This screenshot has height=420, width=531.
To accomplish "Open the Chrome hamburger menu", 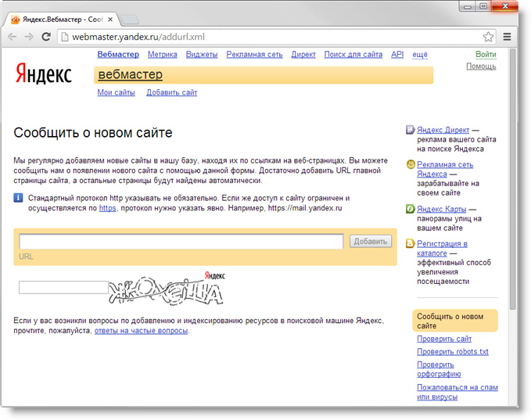I will click(x=507, y=37).
